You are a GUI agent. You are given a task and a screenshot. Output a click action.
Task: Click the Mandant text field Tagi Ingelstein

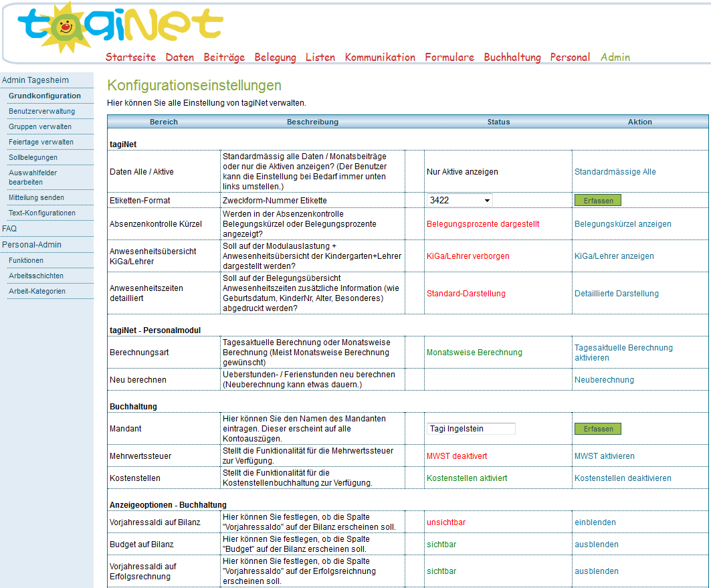[x=471, y=429]
